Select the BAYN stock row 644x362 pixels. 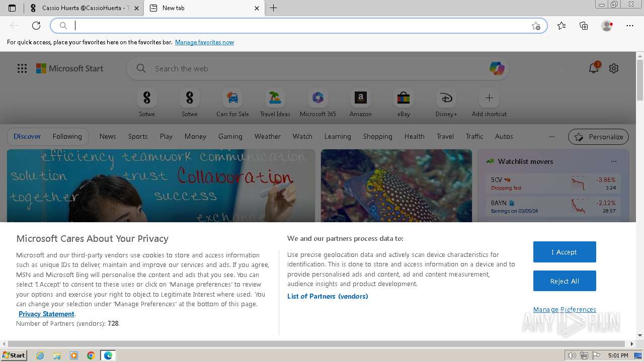coord(553,206)
